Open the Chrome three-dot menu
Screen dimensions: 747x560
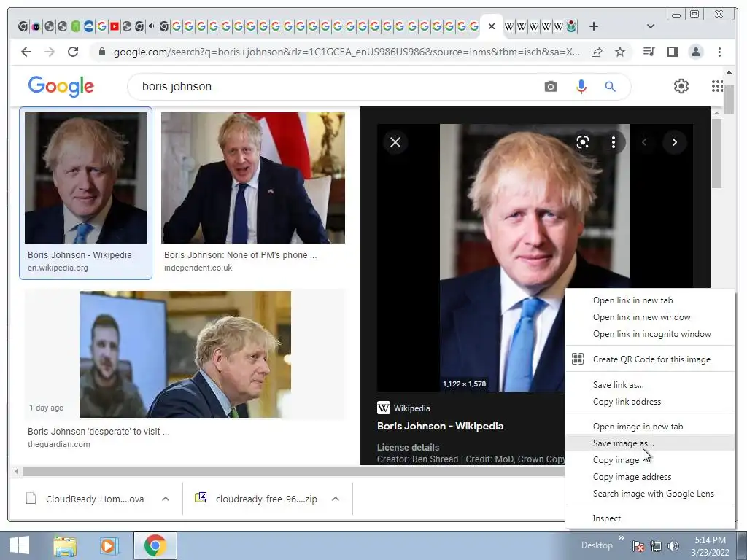click(x=719, y=52)
